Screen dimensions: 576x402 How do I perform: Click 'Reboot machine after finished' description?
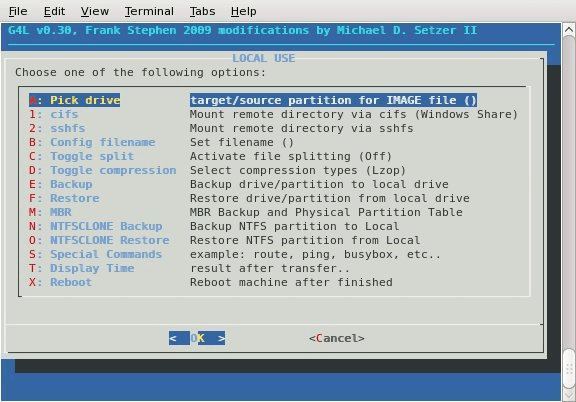291,282
